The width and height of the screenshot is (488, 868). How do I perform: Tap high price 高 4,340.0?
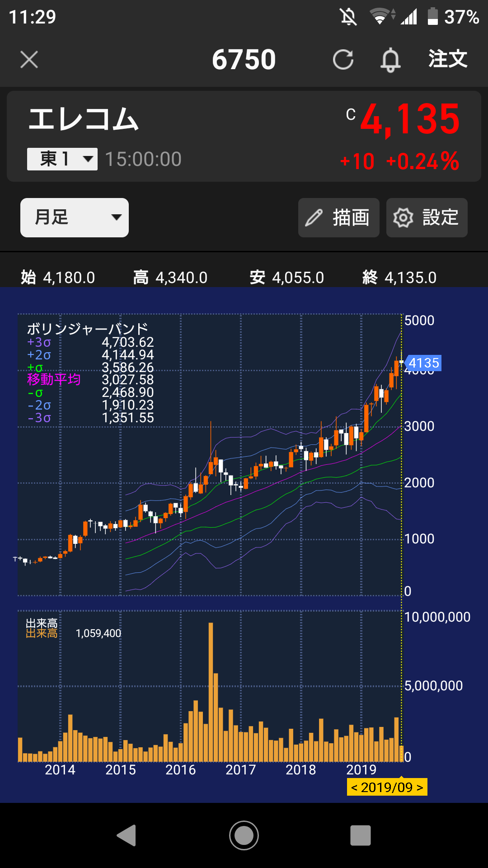[170, 278]
